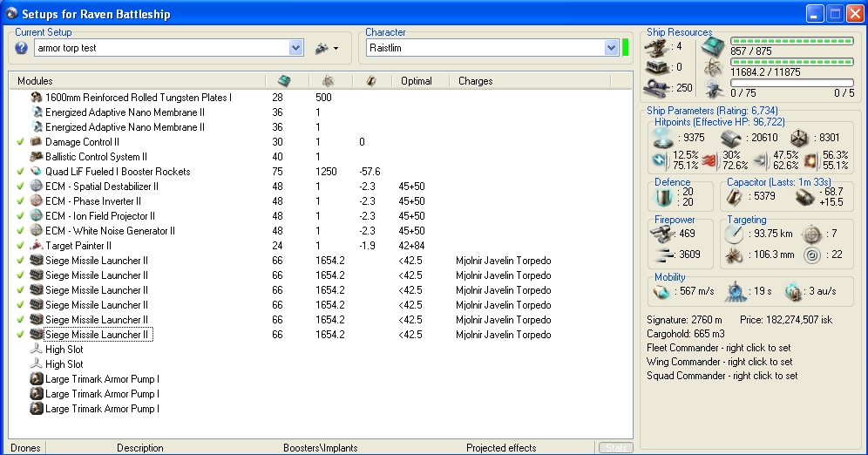
Task: Select the first empty High Slot row
Action: point(64,350)
